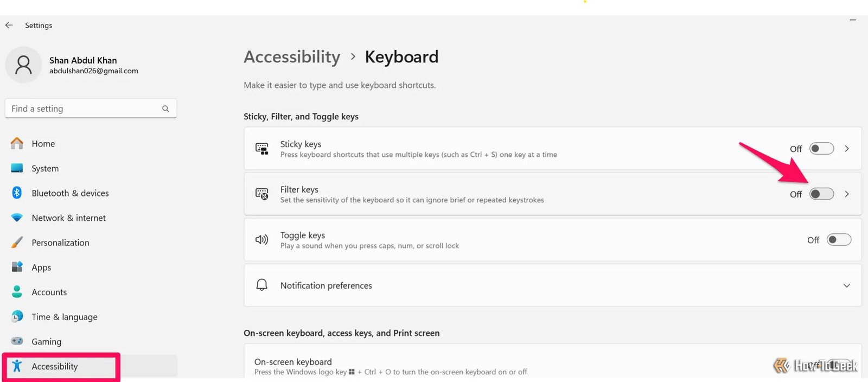Viewport: 868px width, 382px height.
Task: Click the Gaming controller icon
Action: [17, 341]
